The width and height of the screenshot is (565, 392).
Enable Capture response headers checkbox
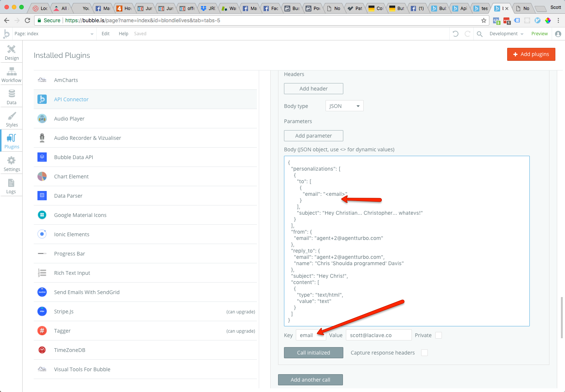click(424, 353)
